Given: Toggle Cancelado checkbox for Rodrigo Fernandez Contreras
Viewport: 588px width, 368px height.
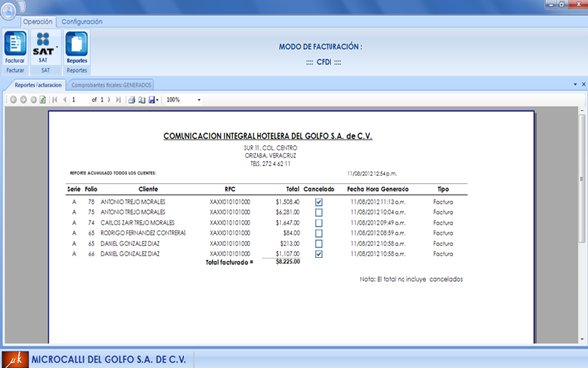Looking at the screenshot, I should (319, 233).
